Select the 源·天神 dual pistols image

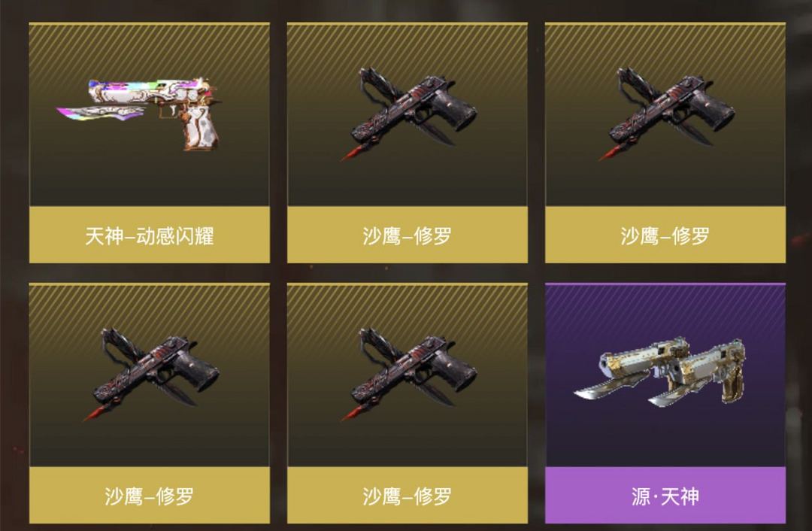pos(661,372)
